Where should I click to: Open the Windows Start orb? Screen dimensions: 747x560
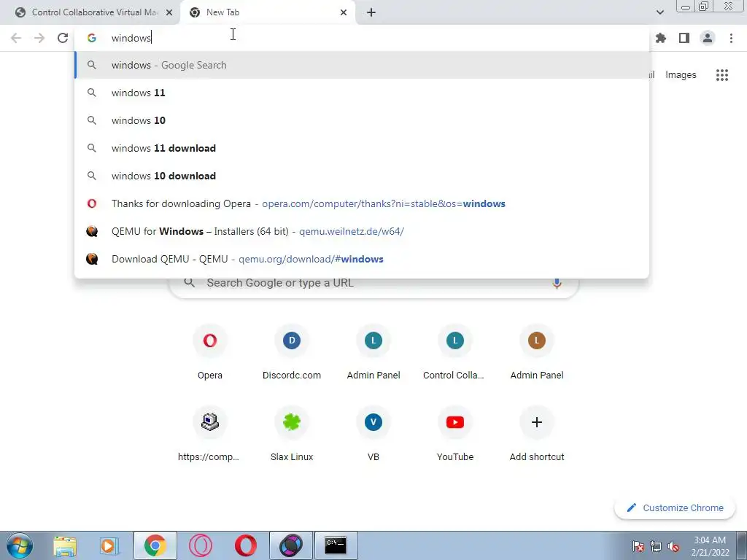click(20, 545)
